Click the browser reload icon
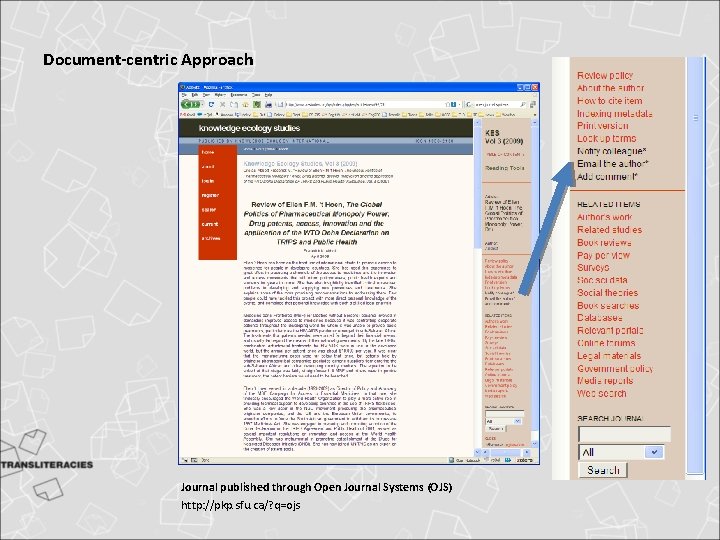This screenshot has width=720, height=540. tap(211, 104)
